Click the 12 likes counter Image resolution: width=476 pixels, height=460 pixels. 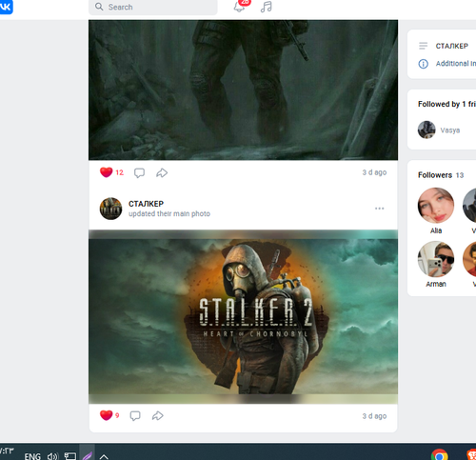click(119, 172)
